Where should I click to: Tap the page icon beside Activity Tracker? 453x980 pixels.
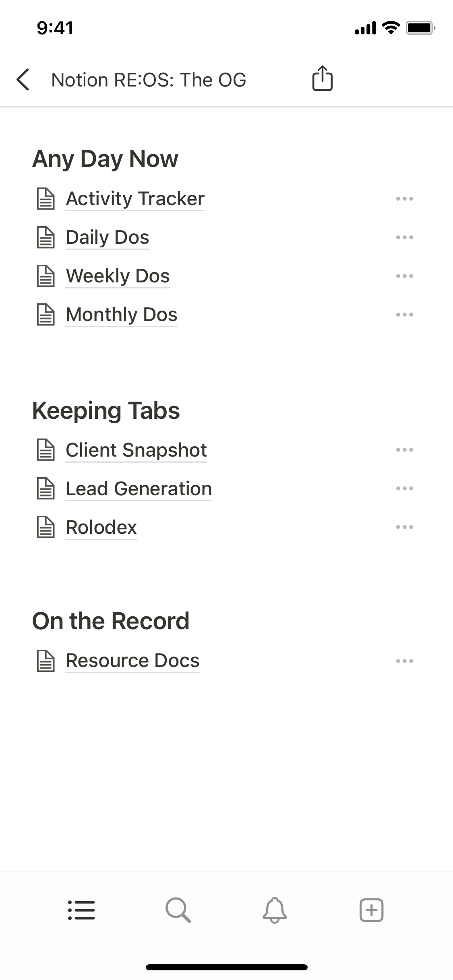click(46, 199)
